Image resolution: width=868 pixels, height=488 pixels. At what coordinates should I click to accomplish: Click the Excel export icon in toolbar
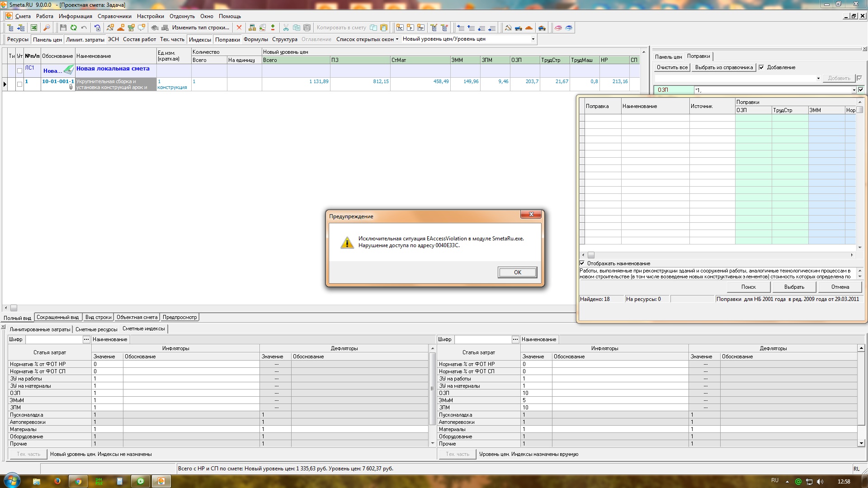[33, 28]
